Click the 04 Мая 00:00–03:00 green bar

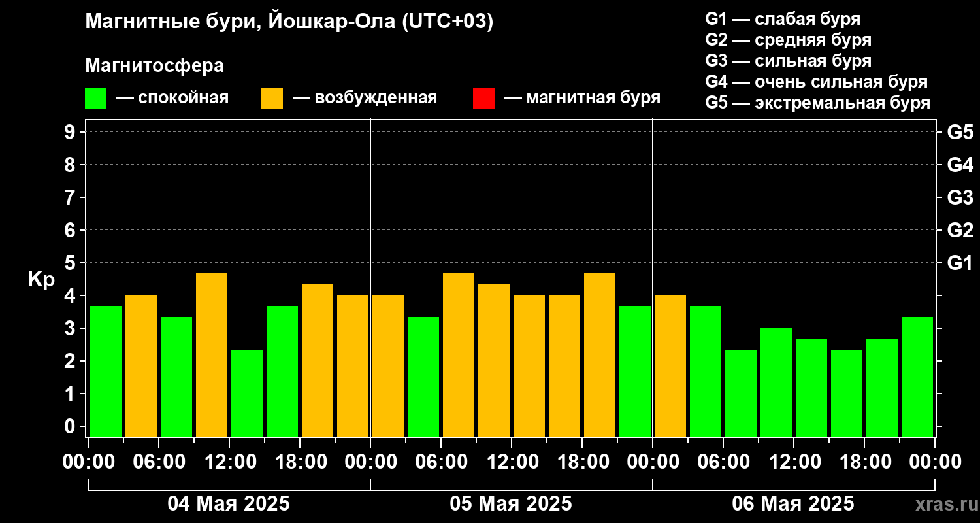coord(106,371)
